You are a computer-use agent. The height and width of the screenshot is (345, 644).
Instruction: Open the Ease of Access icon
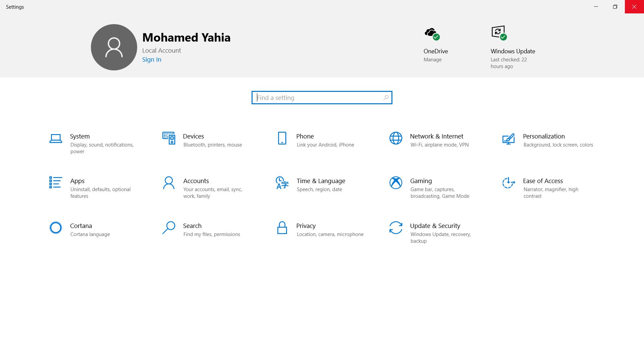click(508, 183)
